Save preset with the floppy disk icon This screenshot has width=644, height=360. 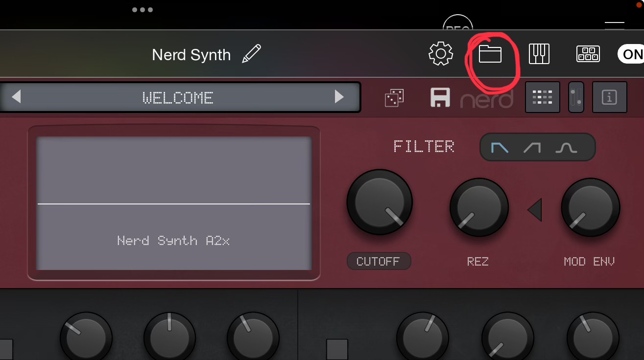[440, 97]
